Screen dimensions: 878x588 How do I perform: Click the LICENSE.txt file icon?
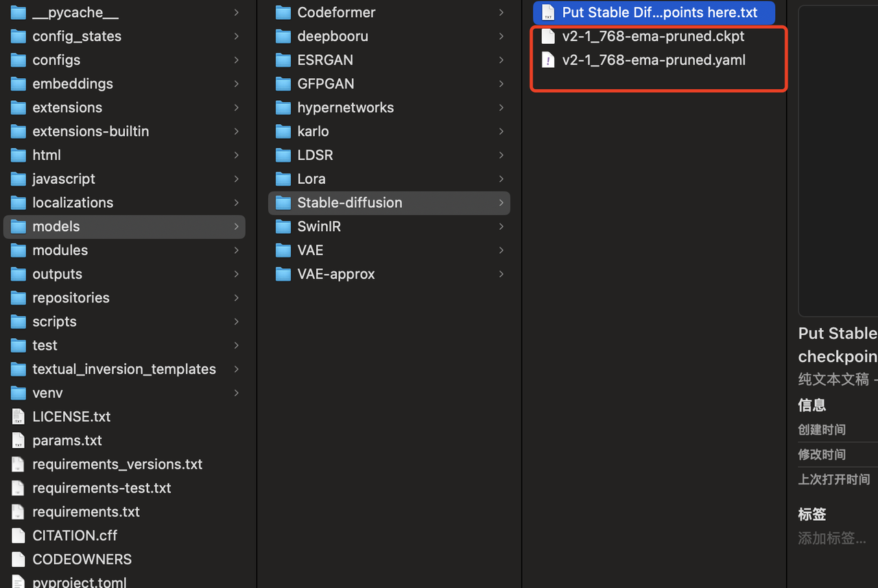19,416
